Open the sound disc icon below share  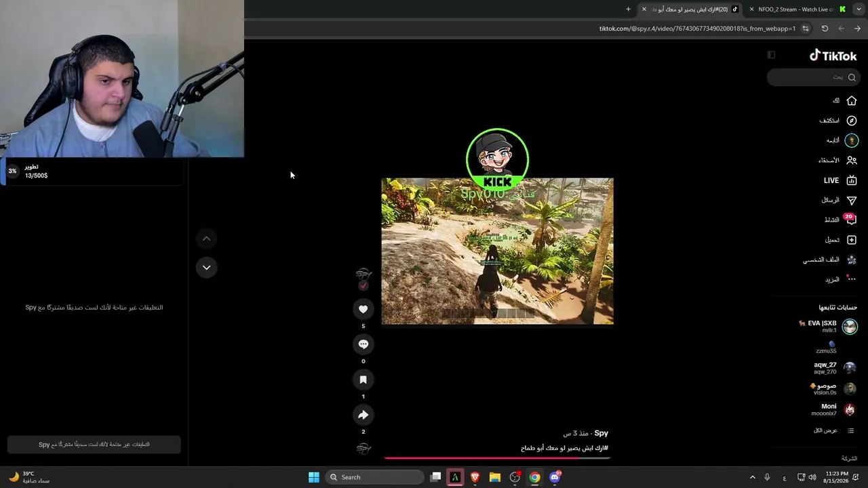coord(363,448)
